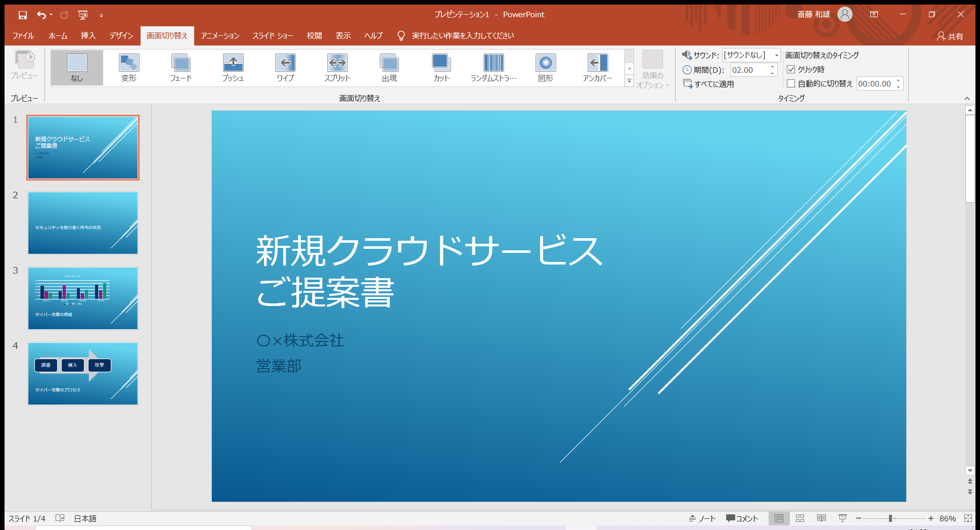
Task: Select the スプリット (Split) transition
Action: [x=338, y=67]
